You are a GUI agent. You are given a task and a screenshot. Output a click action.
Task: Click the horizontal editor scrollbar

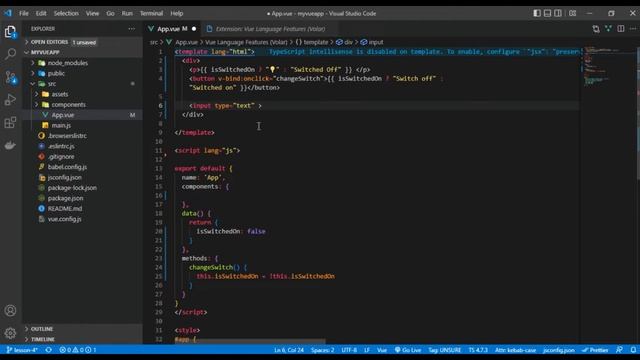tap(261, 341)
